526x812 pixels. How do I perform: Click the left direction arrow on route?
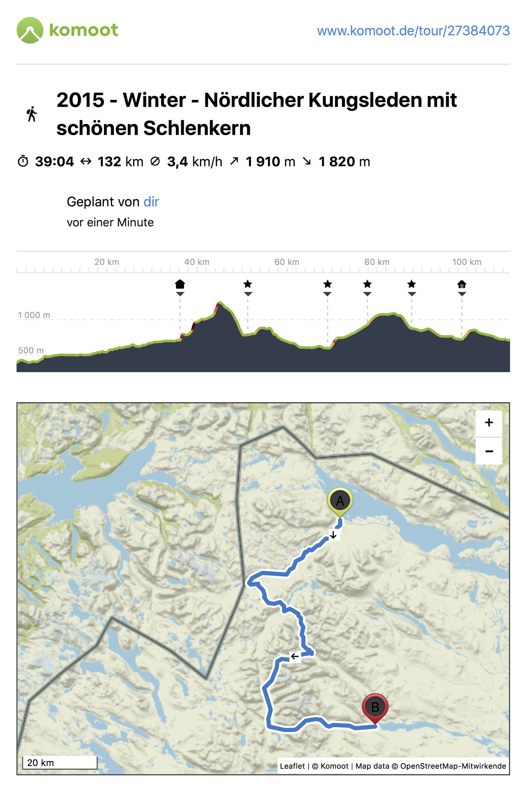tap(295, 656)
